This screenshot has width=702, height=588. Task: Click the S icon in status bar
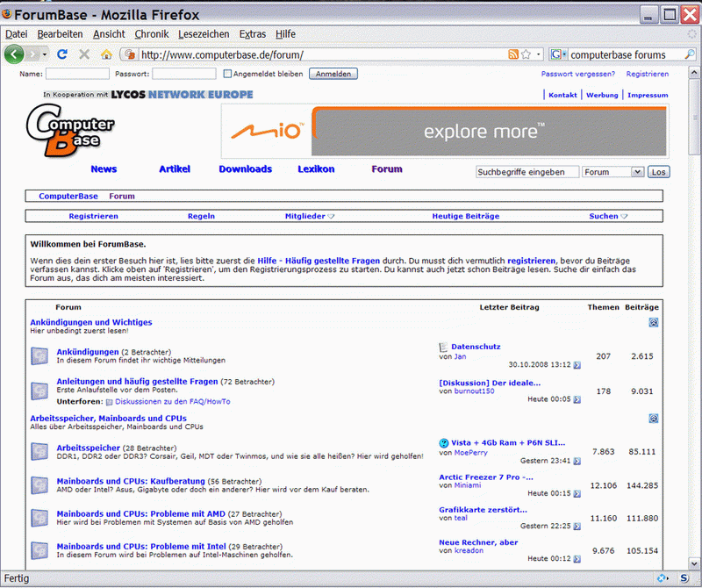[684, 578]
